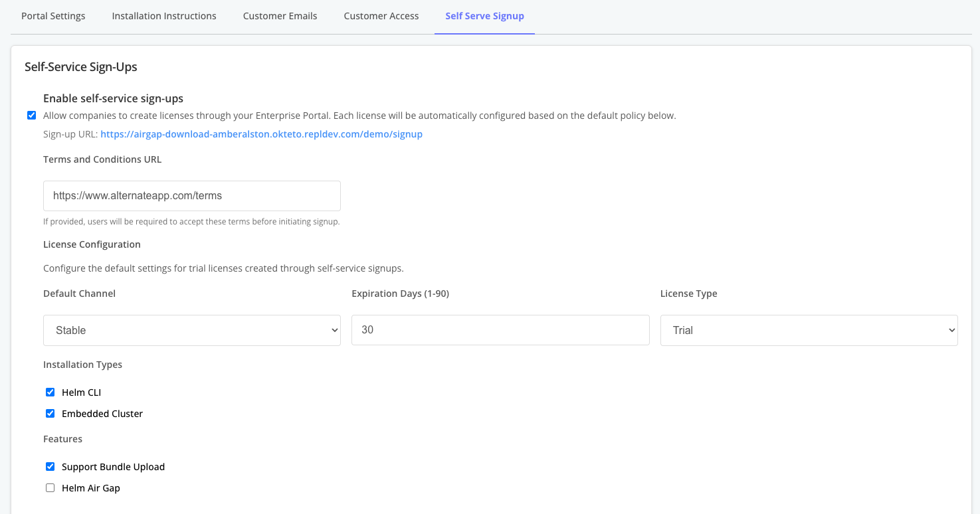Disable the Support Bundle Upload feature
980x514 pixels.
[50, 466]
